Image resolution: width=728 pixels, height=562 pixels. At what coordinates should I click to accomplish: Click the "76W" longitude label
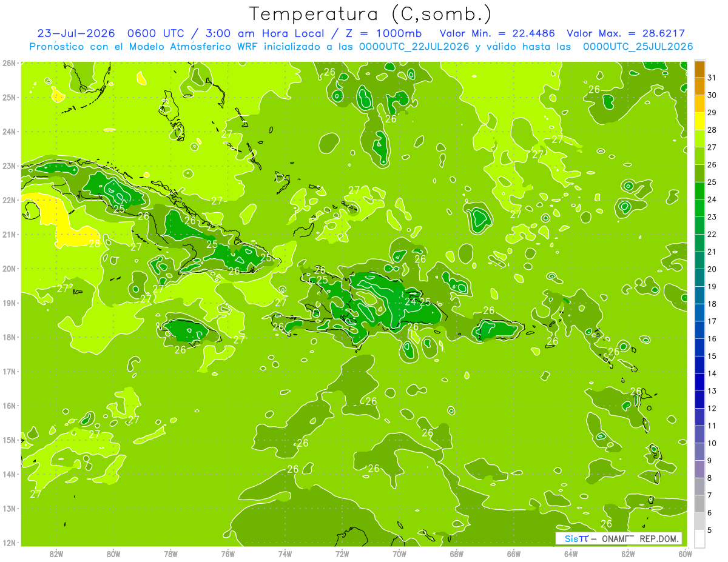[228, 554]
